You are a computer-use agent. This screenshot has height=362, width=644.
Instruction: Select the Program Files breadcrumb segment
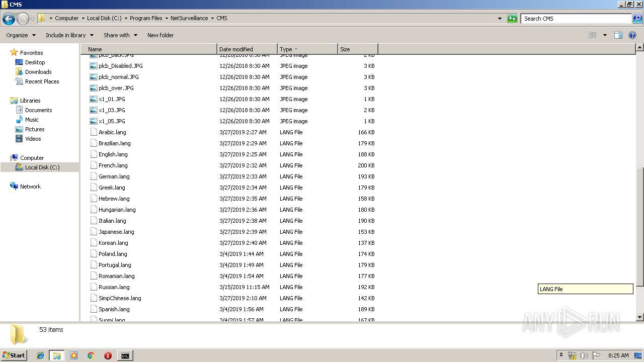click(x=146, y=18)
